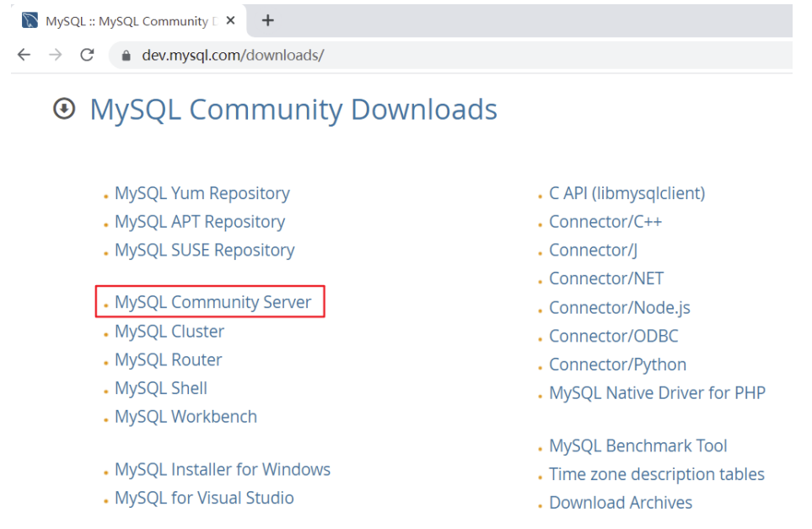Open a new tab with plus icon
812x529 pixels.
268,21
